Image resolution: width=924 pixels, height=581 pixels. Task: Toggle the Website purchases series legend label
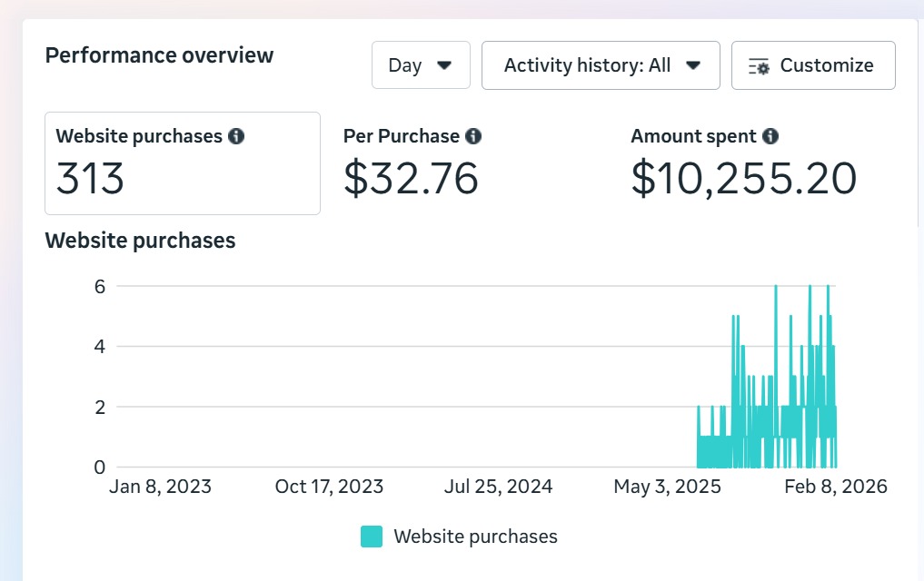pyautogui.click(x=475, y=537)
